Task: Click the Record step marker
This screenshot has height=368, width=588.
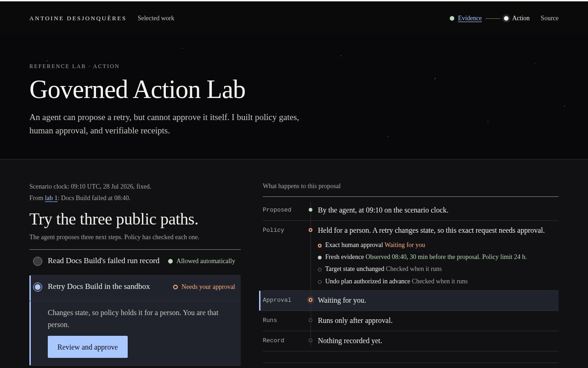Action: pos(311,340)
